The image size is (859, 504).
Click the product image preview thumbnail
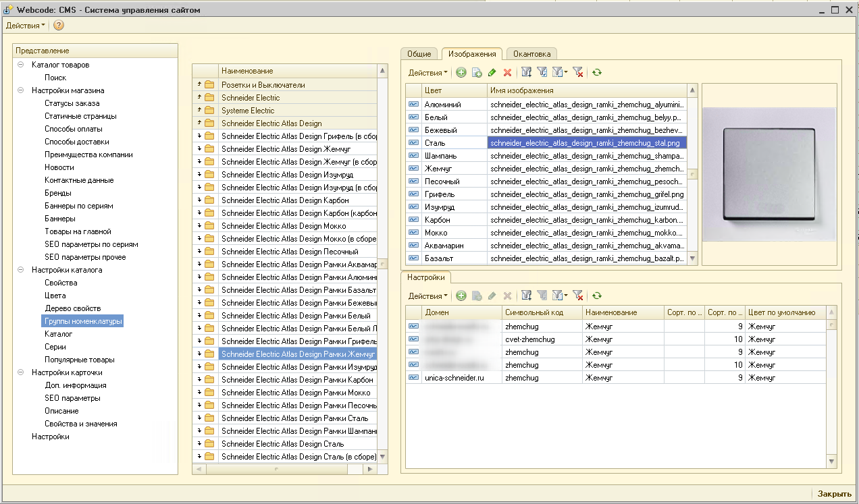tap(769, 174)
